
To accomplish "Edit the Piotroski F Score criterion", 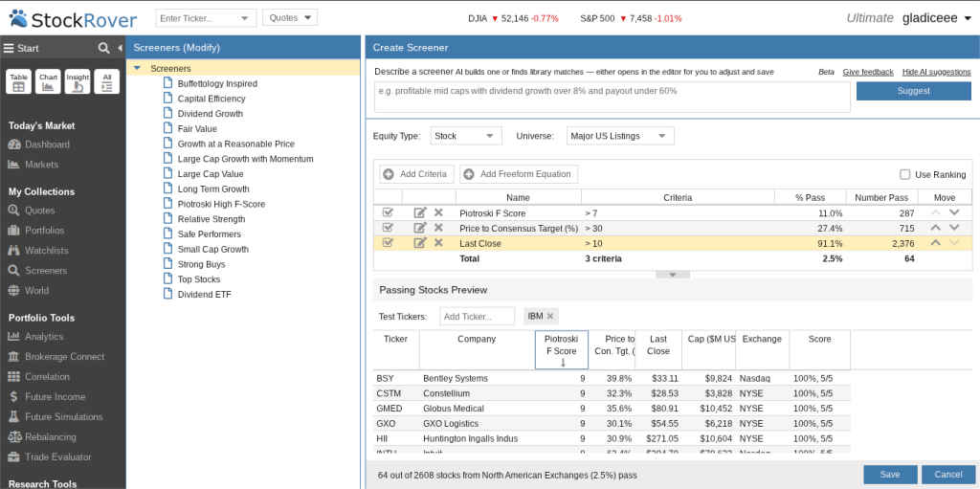I will tap(421, 213).
